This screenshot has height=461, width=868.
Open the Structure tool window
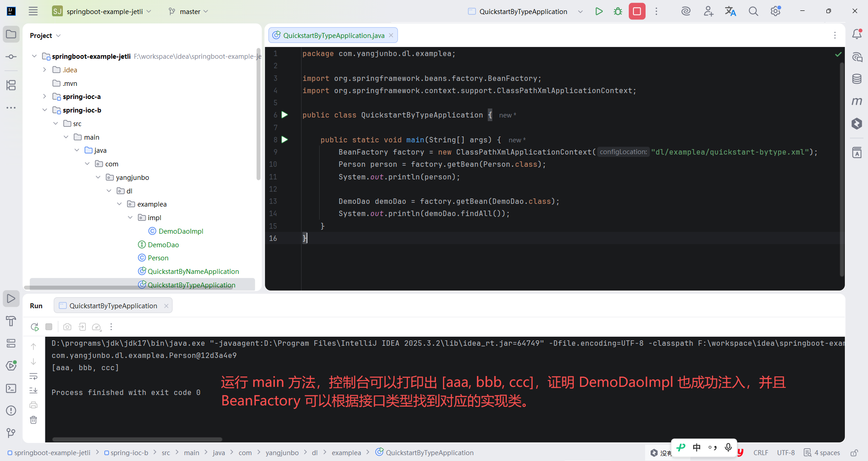pyautogui.click(x=11, y=85)
